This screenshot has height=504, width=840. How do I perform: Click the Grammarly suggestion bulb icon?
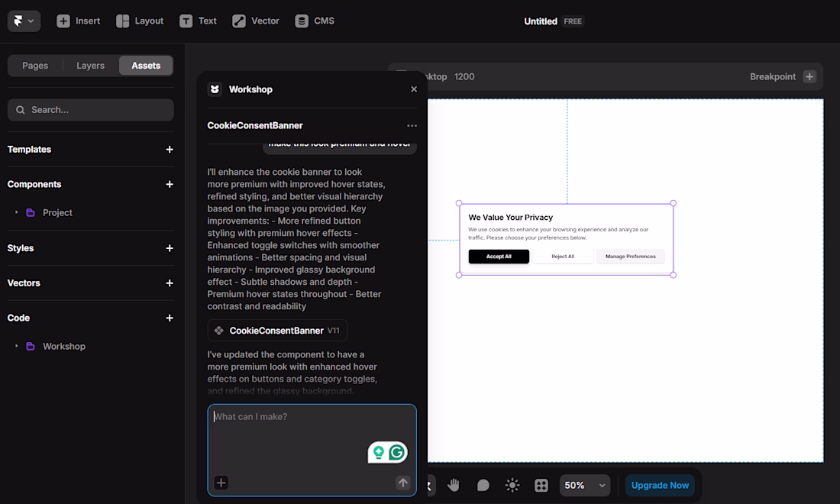coord(379,453)
